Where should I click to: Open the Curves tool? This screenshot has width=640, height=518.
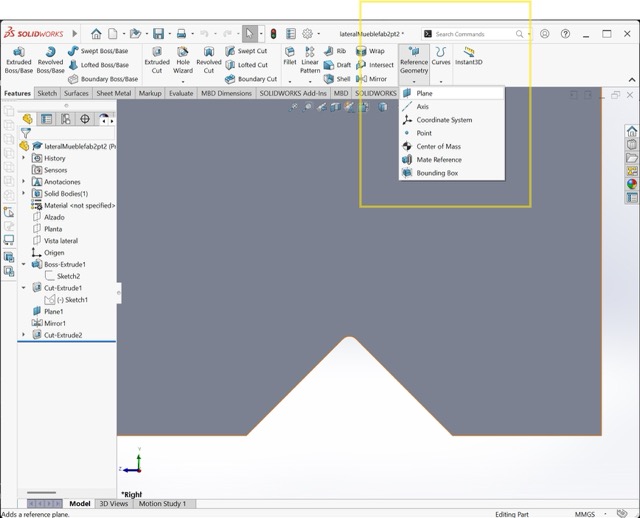tap(441, 56)
